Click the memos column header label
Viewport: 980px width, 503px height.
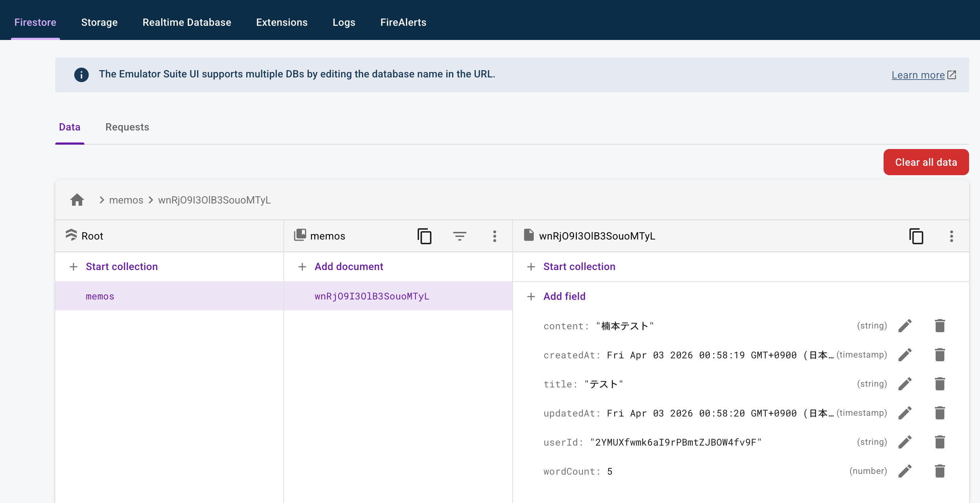pos(327,236)
